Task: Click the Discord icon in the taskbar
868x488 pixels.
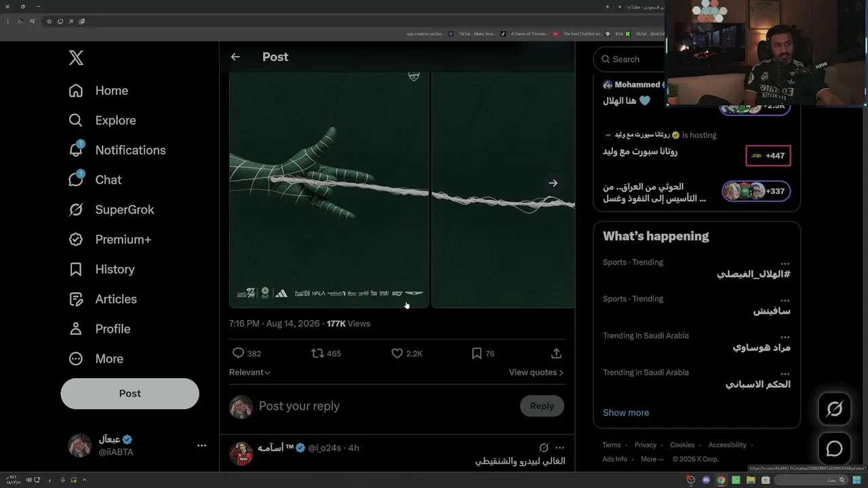Action: coord(706,481)
